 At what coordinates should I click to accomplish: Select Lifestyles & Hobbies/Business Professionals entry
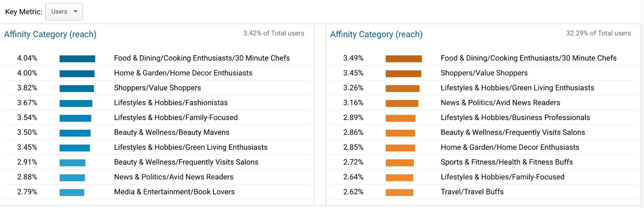point(516,117)
